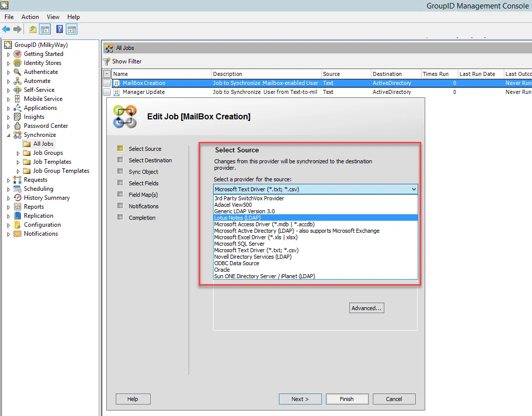Go to Field Map(s) wizard step
Viewport: 532px width, 416px height.
click(x=143, y=195)
